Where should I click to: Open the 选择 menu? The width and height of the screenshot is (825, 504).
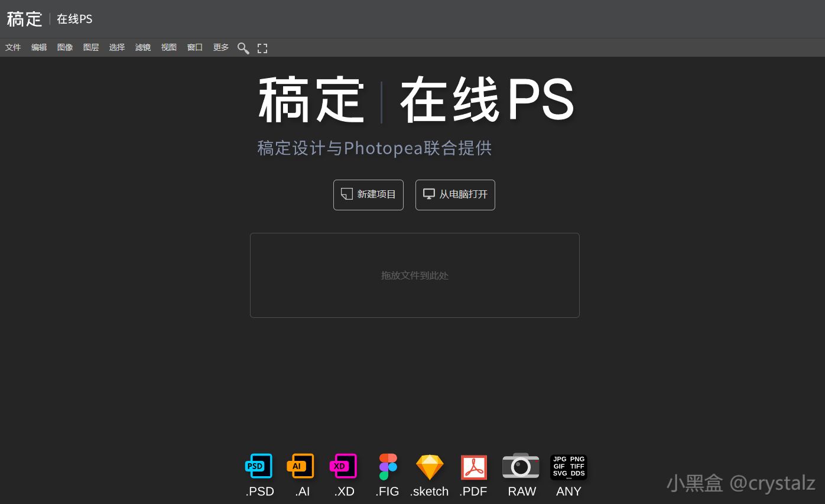point(117,47)
